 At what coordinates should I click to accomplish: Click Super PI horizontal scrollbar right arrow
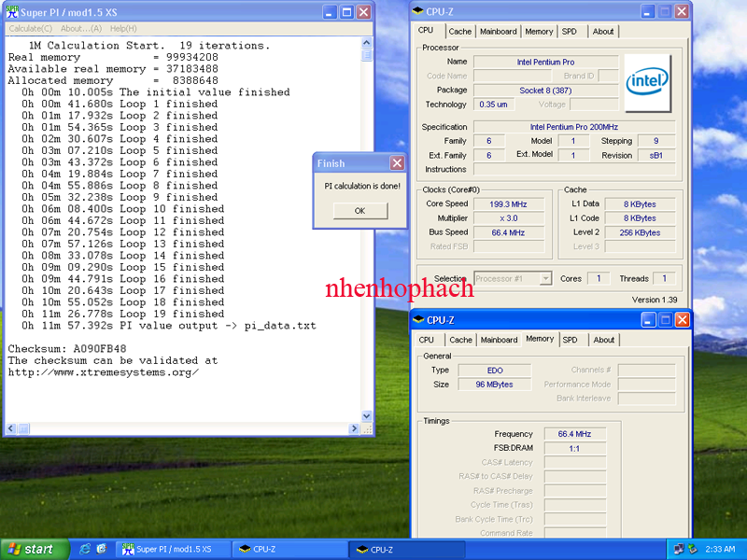[x=354, y=428]
